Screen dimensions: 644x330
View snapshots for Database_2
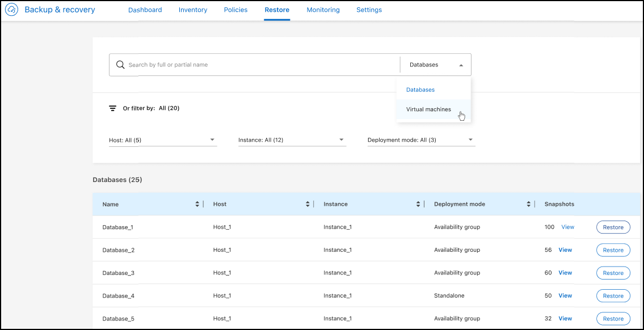click(565, 250)
